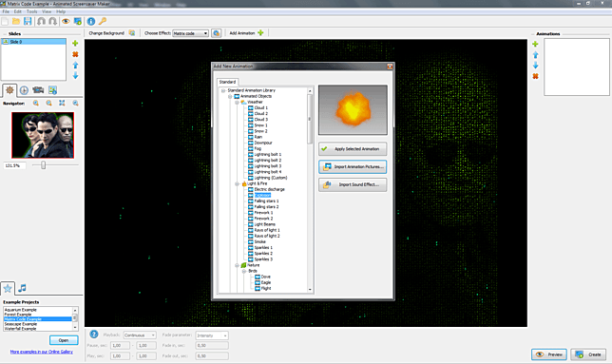The height and width of the screenshot is (364, 612).
Task: Select the star examples tab
Action: [8, 288]
